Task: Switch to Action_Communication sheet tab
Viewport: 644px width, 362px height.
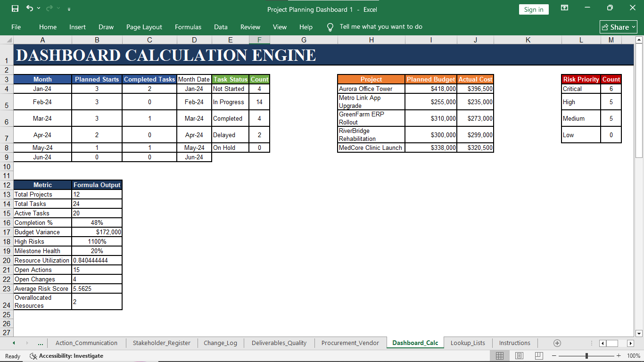Action: (x=86, y=343)
